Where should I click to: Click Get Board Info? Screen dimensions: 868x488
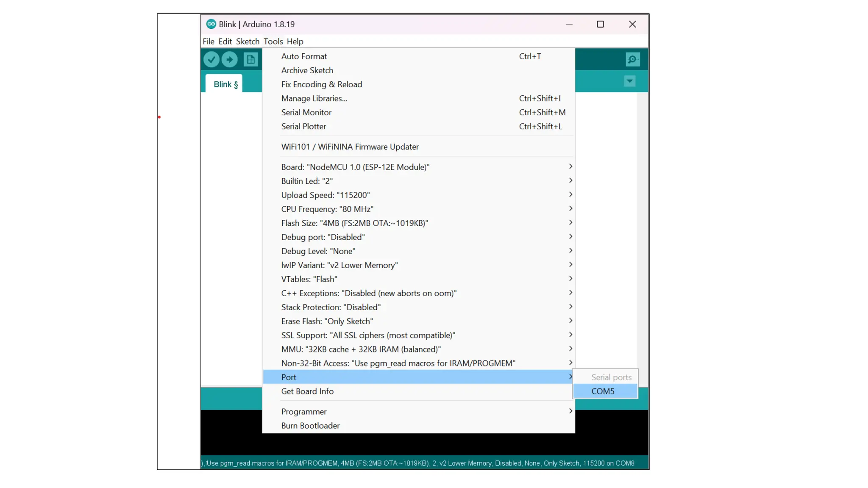[x=307, y=391]
